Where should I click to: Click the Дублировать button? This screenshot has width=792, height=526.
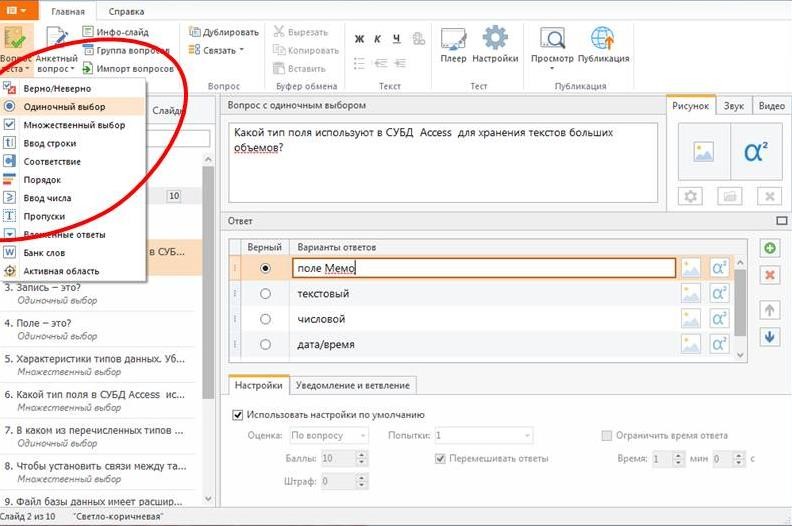click(x=224, y=32)
